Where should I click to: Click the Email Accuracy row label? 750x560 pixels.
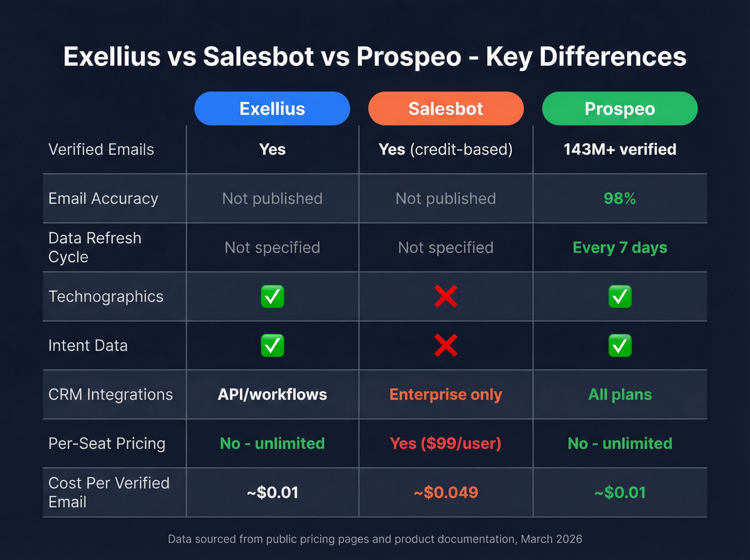pos(103,199)
